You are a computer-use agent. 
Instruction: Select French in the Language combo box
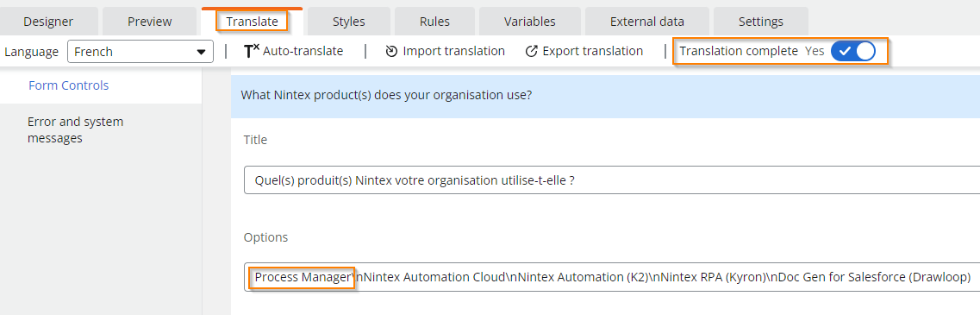(140, 52)
